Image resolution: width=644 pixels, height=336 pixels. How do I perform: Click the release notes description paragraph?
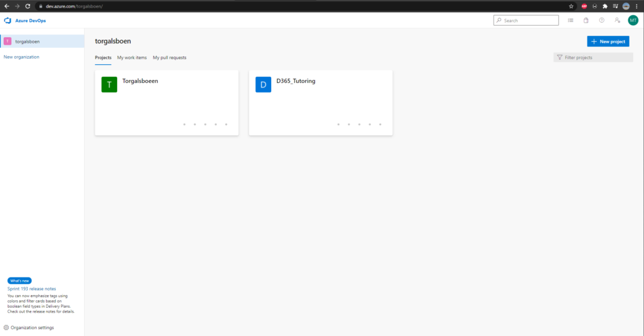(41, 303)
